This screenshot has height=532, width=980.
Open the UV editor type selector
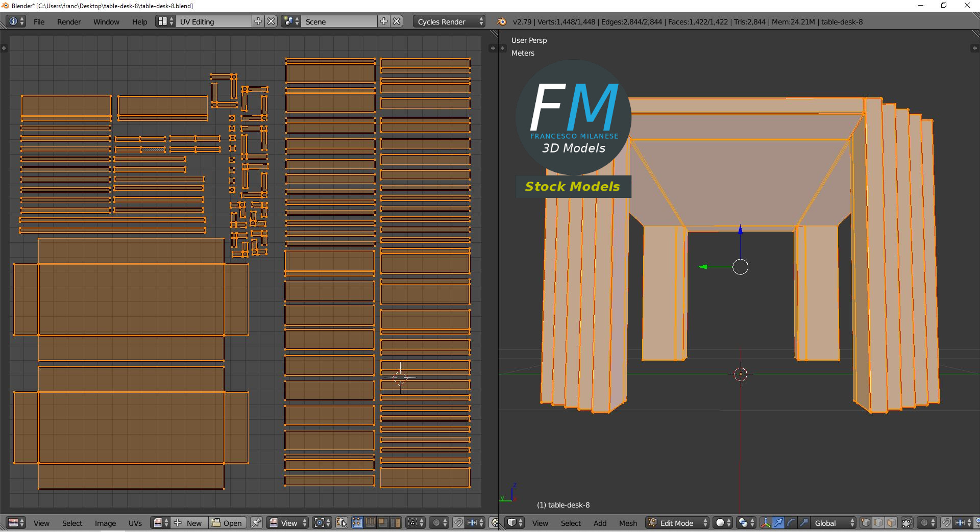pyautogui.click(x=16, y=523)
